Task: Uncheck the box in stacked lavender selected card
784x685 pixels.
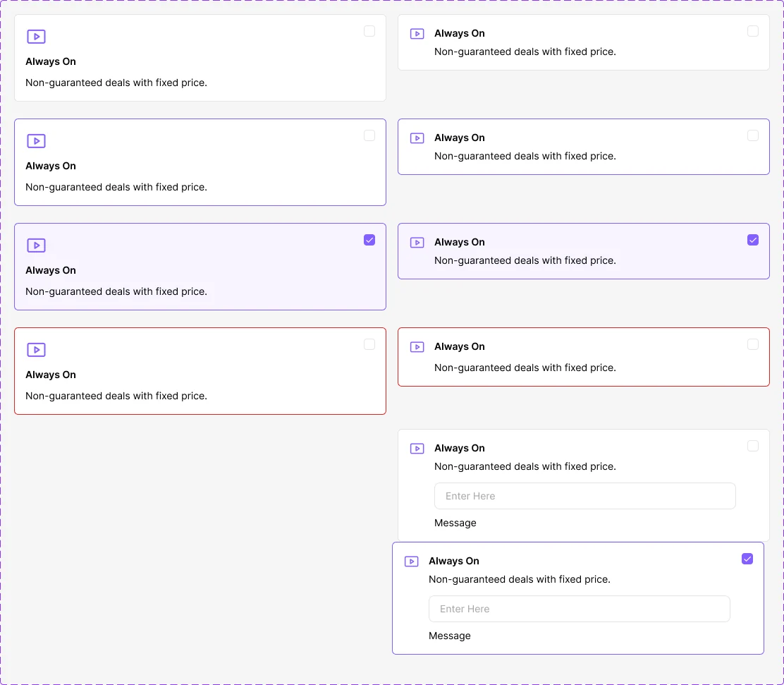Action: (x=369, y=240)
